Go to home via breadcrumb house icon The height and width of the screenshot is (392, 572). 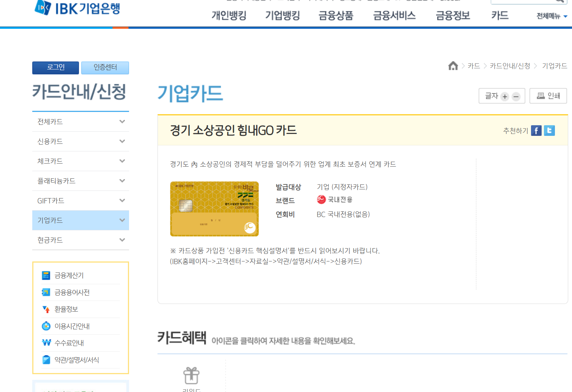coord(453,66)
